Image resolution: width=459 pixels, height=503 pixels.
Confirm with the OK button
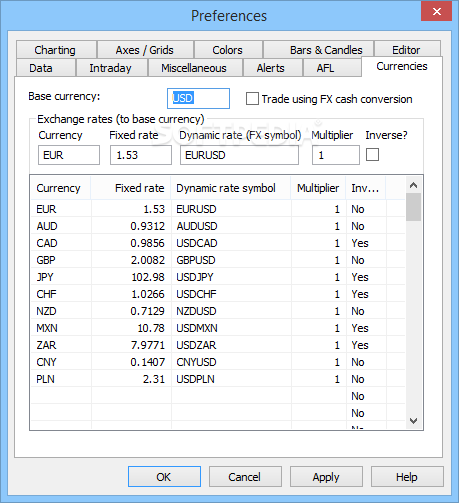click(x=164, y=477)
